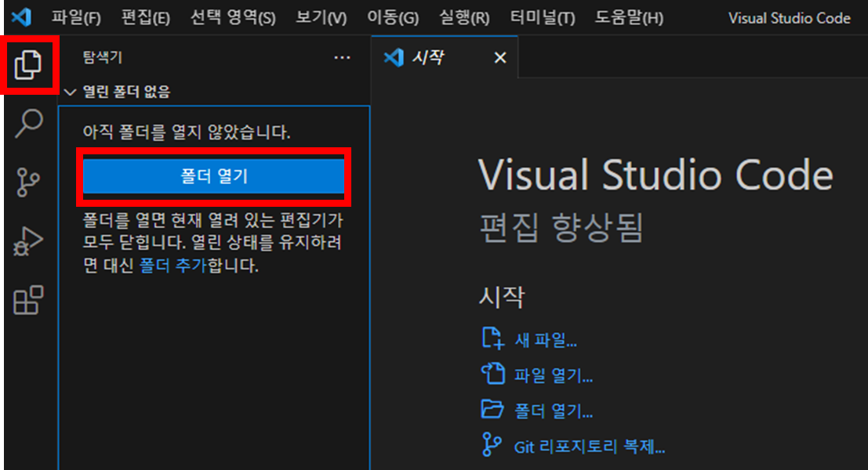Click the new file icon beside 새 파일...
Viewport: 868px width, 470px height.
pos(492,338)
